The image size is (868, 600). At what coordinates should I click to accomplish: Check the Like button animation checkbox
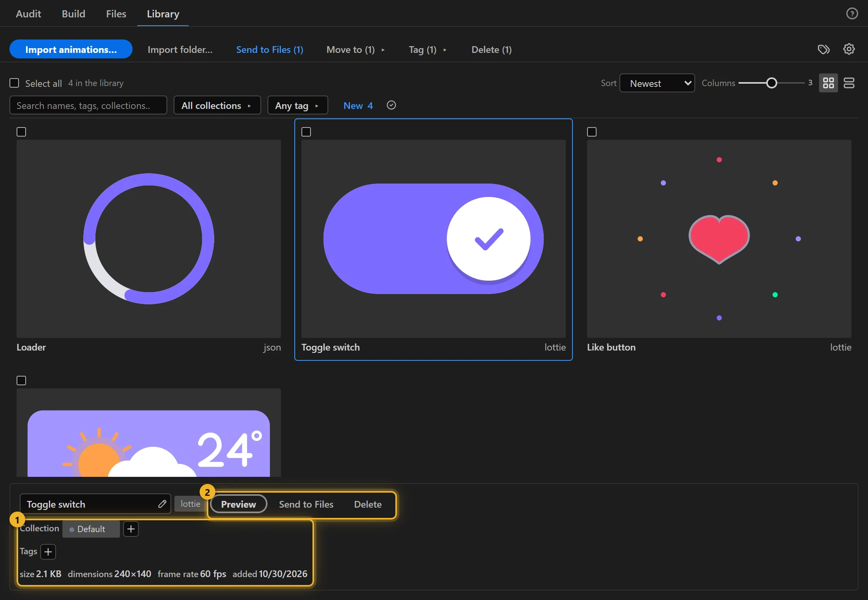point(592,132)
